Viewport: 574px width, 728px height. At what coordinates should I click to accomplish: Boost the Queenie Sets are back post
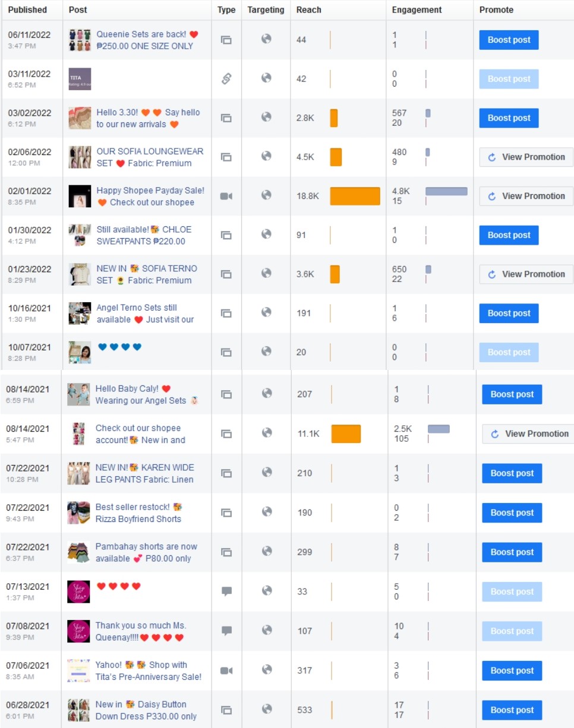coord(509,40)
